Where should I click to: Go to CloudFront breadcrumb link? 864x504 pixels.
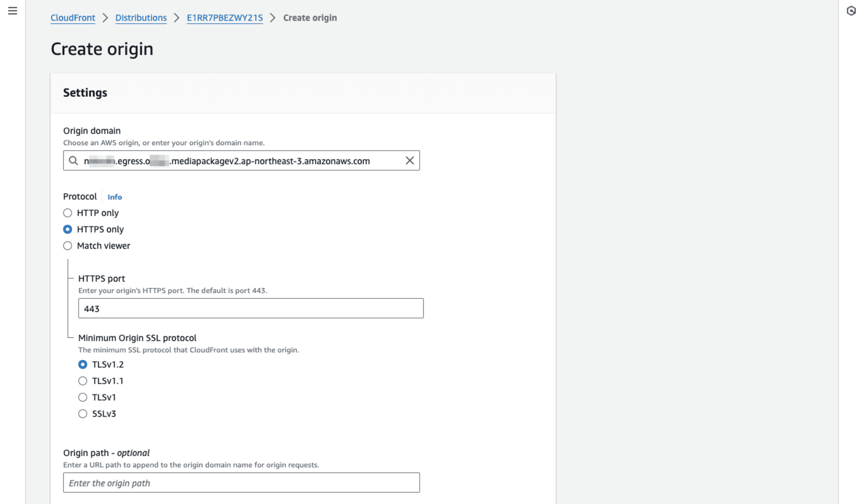point(73,18)
